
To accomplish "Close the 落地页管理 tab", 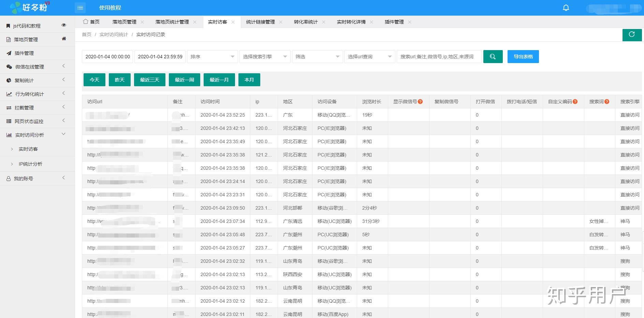I will tap(142, 22).
